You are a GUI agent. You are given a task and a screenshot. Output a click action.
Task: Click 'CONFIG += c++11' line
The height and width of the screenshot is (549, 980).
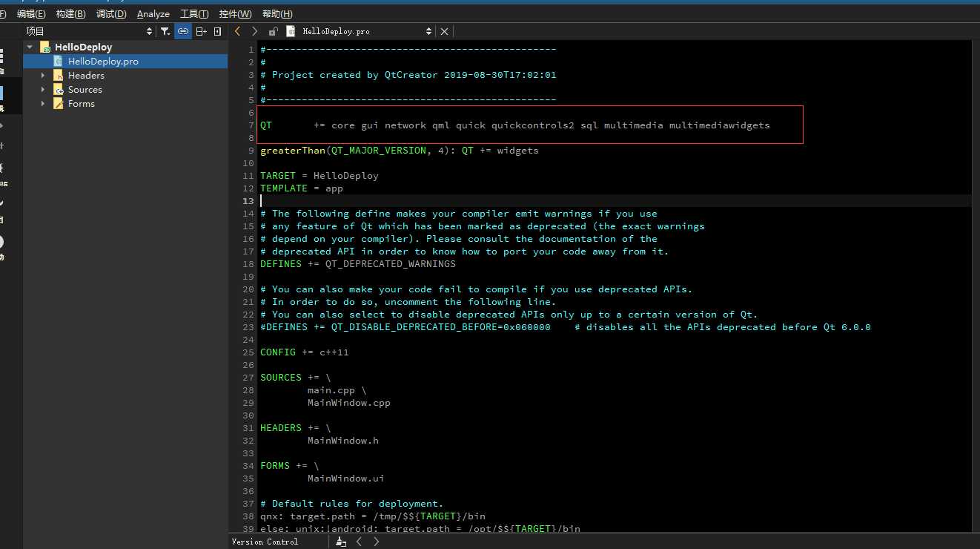coord(305,352)
